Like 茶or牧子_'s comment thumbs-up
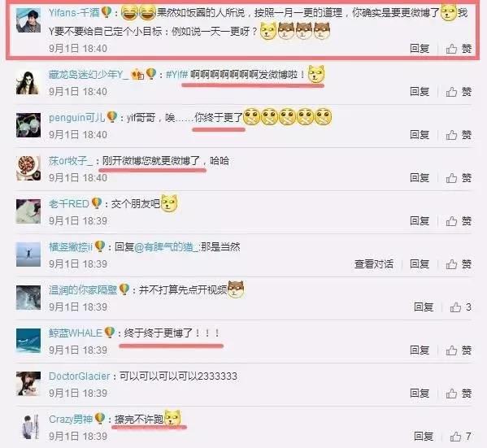This screenshot has height=448, width=487. (451, 178)
